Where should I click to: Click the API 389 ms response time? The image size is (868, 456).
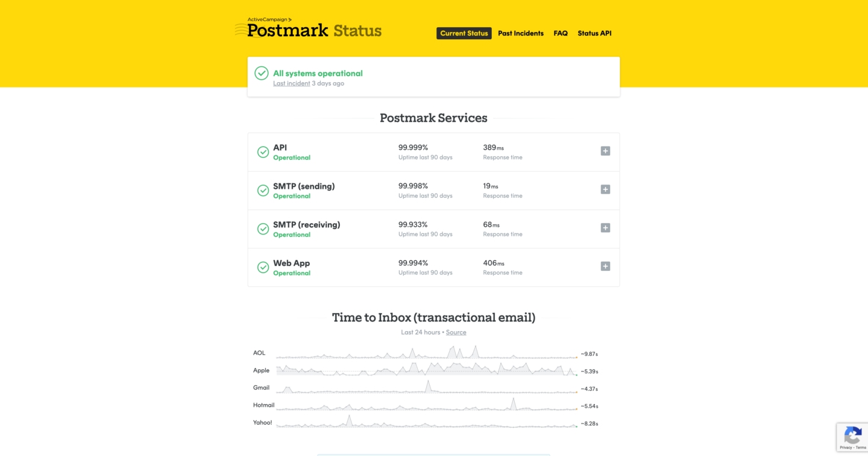(x=493, y=147)
